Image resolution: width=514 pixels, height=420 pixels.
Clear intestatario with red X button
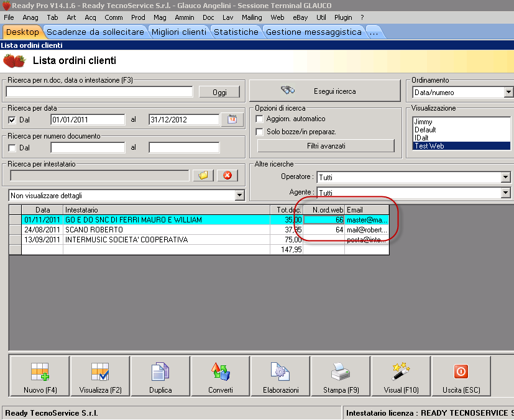pos(227,175)
